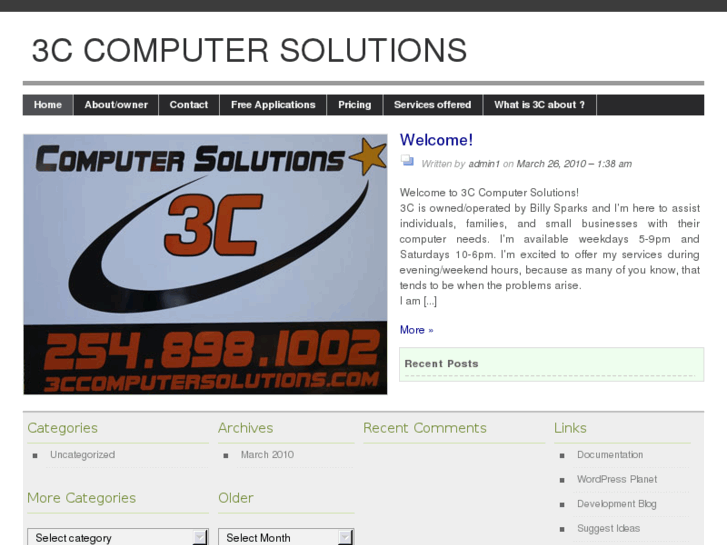Open the Welcome! post title

click(x=436, y=140)
